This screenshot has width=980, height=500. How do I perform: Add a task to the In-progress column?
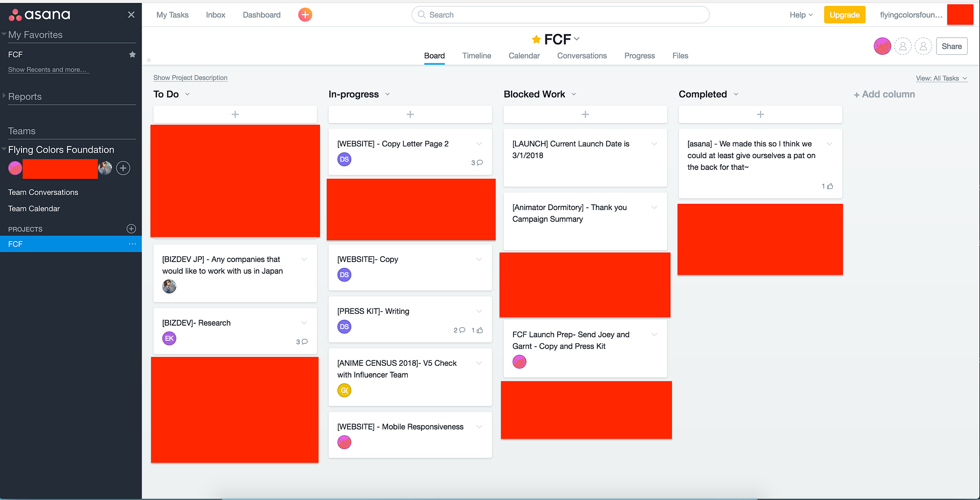(x=410, y=114)
